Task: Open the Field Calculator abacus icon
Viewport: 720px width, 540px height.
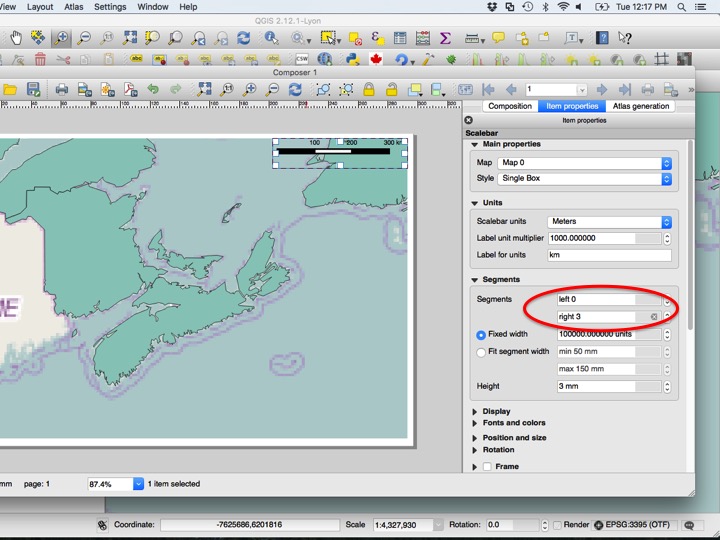Action: pyautogui.click(x=422, y=38)
